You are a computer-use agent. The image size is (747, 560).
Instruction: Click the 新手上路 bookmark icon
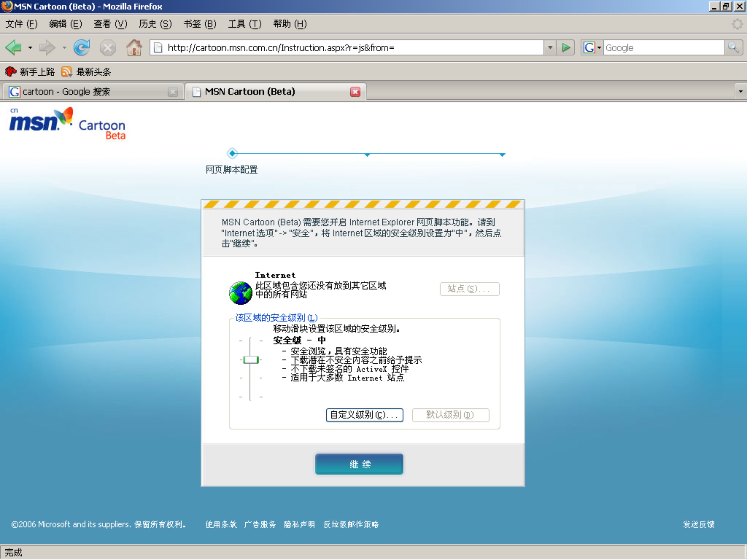pos(11,72)
